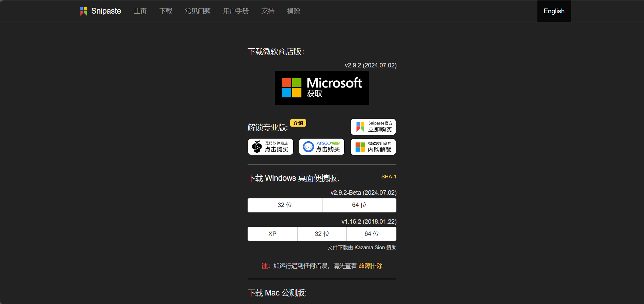Image resolution: width=644 pixels, height=304 pixels.
Task: Download v2.9.2-Beta 64 位 version
Action: click(x=359, y=205)
